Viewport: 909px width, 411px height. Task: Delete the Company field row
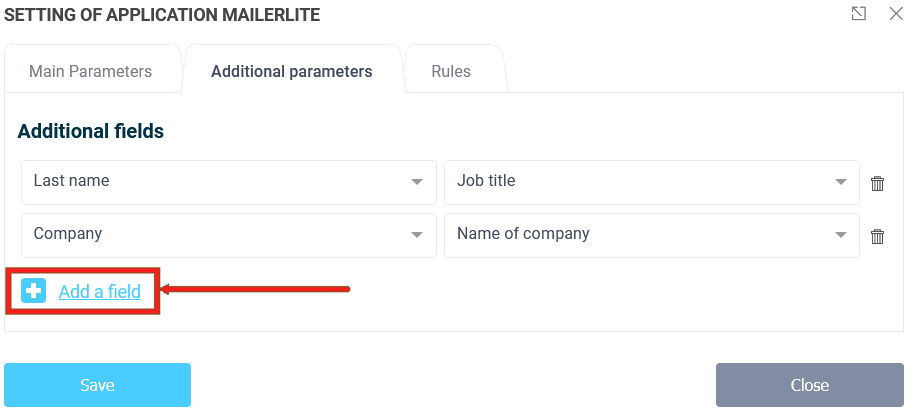point(877,236)
